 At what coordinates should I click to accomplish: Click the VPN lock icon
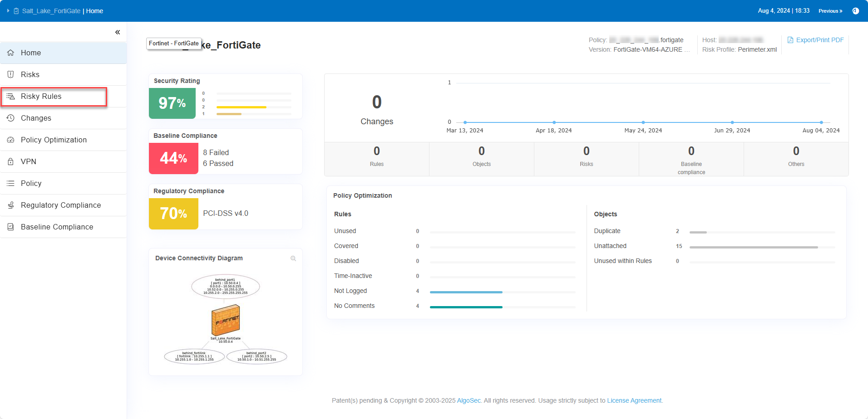pyautogui.click(x=10, y=161)
